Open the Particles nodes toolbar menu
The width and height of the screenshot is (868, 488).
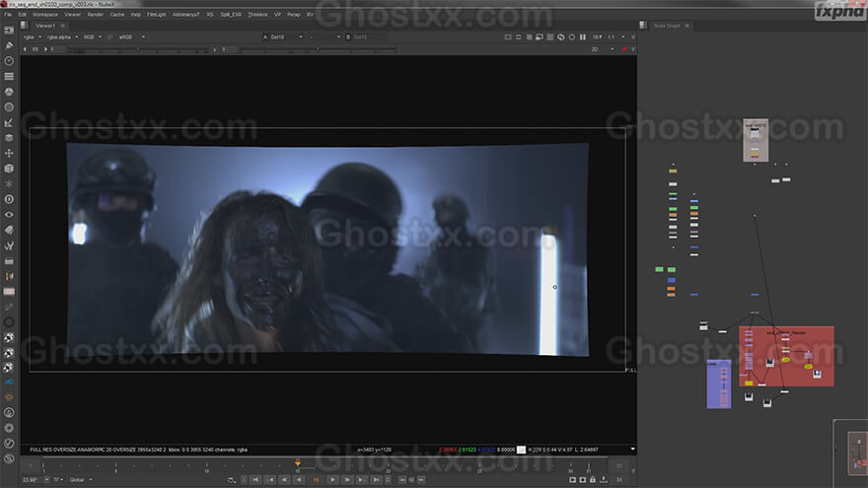tap(9, 183)
